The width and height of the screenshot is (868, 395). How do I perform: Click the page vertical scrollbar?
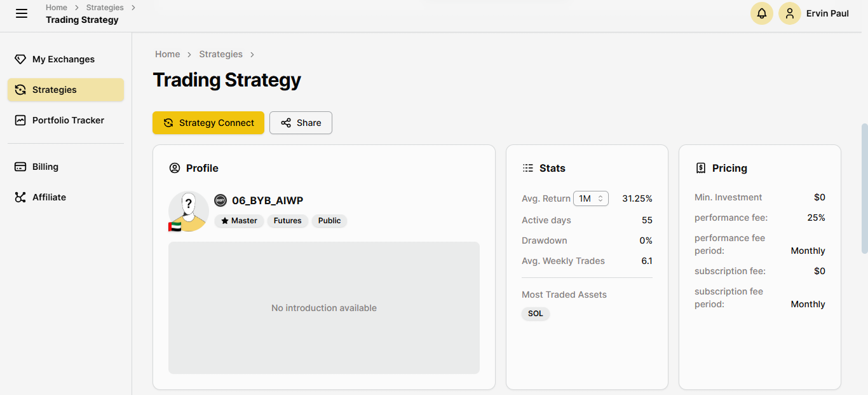(864, 189)
